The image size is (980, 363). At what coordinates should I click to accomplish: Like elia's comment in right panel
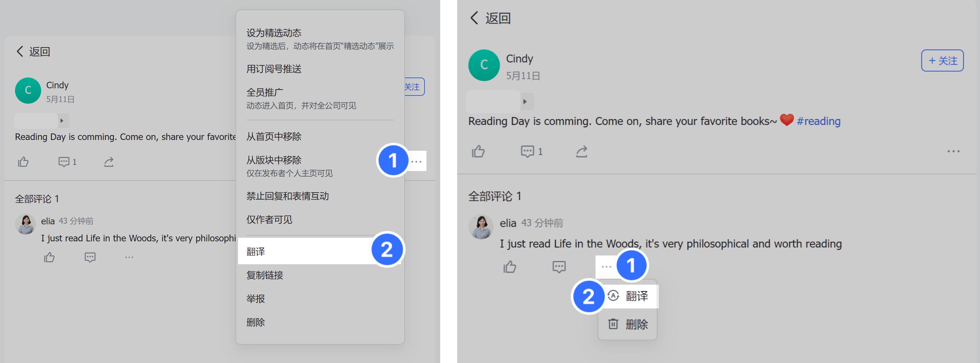(509, 267)
